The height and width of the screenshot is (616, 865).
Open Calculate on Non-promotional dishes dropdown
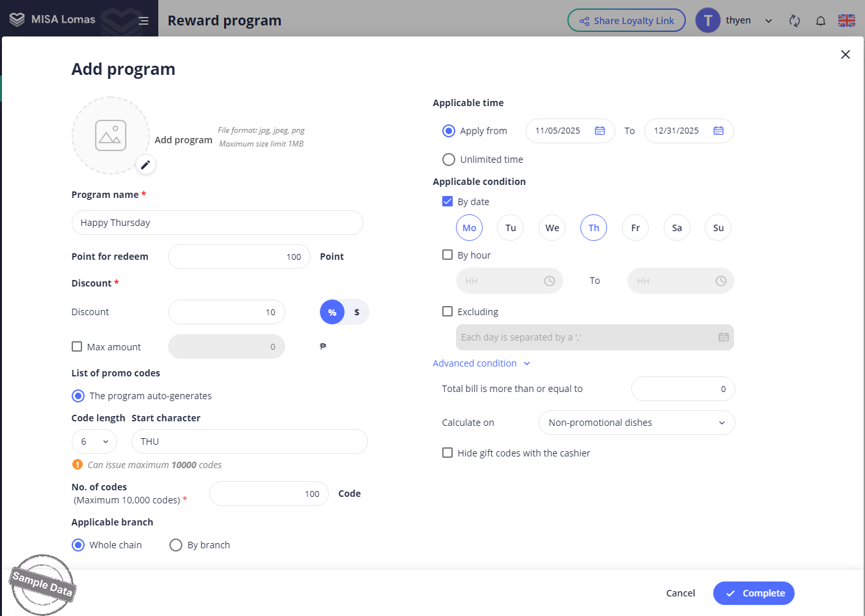click(636, 423)
